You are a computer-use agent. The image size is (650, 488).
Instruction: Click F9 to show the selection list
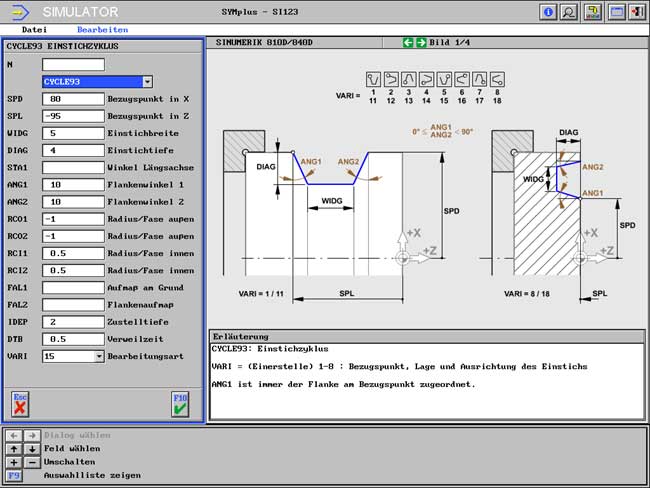pyautogui.click(x=14, y=476)
